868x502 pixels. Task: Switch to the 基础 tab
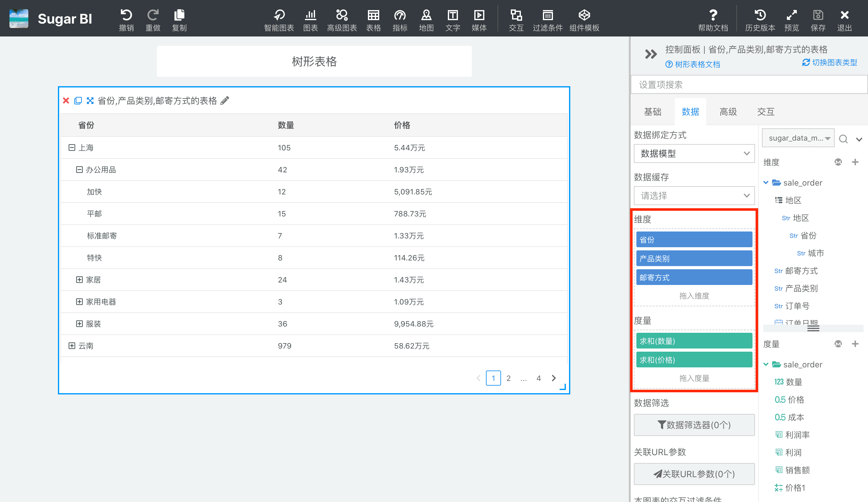(x=652, y=112)
